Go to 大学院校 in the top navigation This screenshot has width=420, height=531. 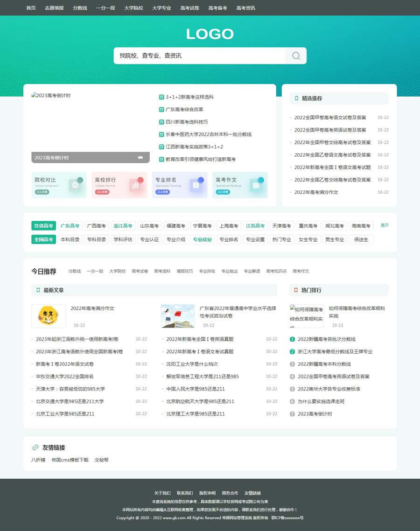coord(133,8)
